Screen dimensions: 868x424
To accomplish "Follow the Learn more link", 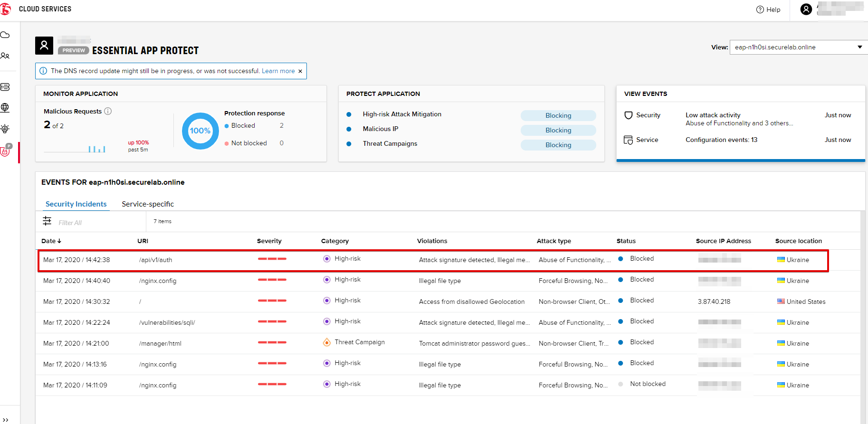I will [x=278, y=71].
